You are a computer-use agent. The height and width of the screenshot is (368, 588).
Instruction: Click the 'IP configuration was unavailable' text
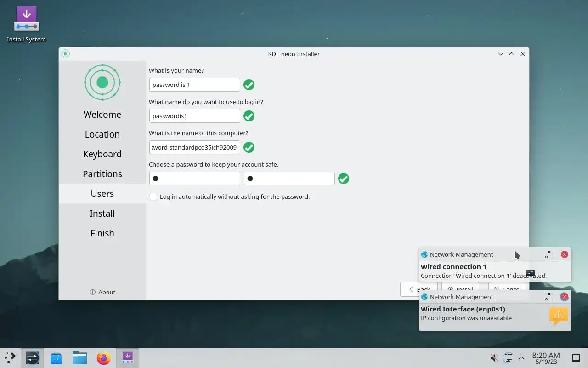point(466,318)
